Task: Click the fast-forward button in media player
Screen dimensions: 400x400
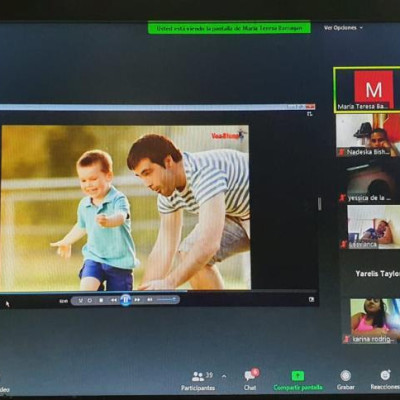Action: [137, 300]
